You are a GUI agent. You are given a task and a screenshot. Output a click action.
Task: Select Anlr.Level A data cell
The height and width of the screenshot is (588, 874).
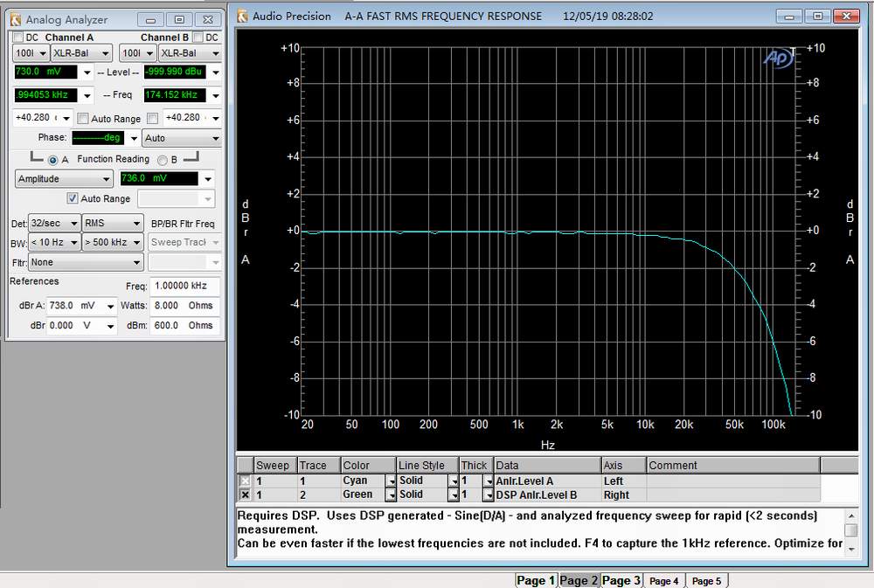point(547,481)
